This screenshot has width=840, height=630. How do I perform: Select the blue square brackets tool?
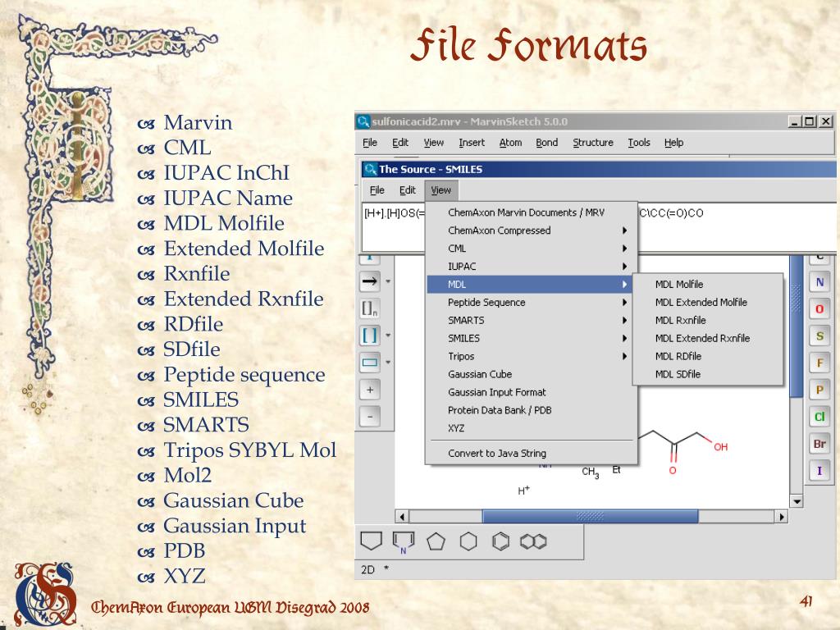click(370, 336)
